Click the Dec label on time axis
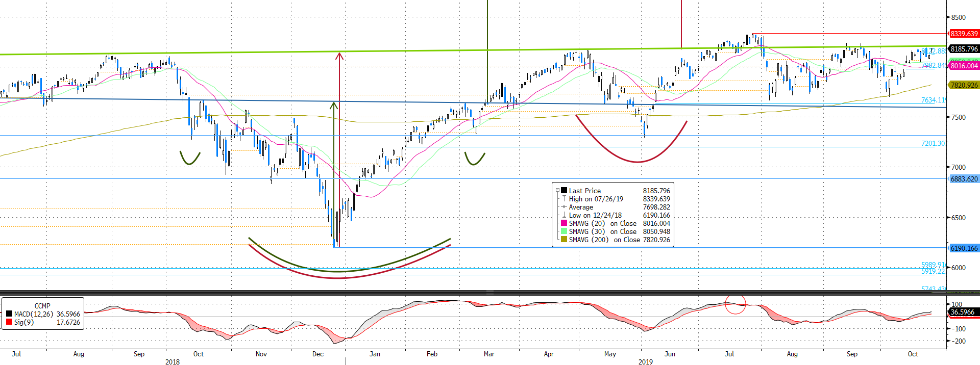Viewport: 980px width, 365px height. click(317, 354)
